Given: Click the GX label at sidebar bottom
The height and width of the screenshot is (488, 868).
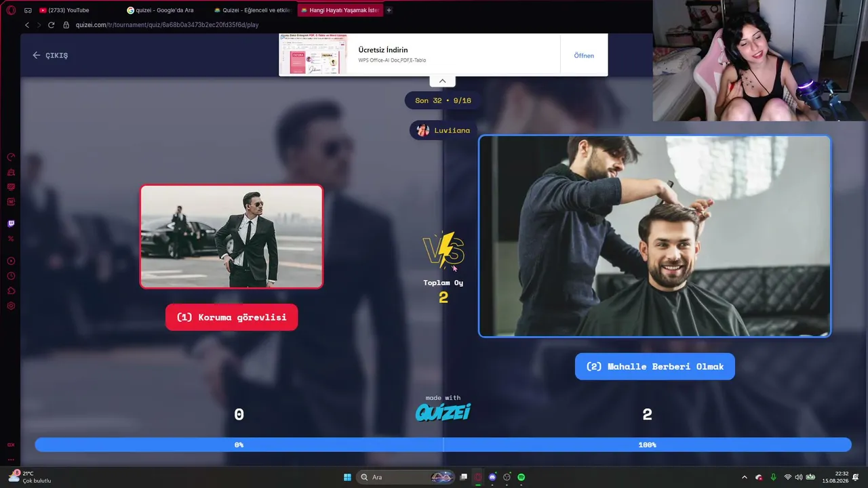Looking at the screenshot, I should tap(11, 445).
